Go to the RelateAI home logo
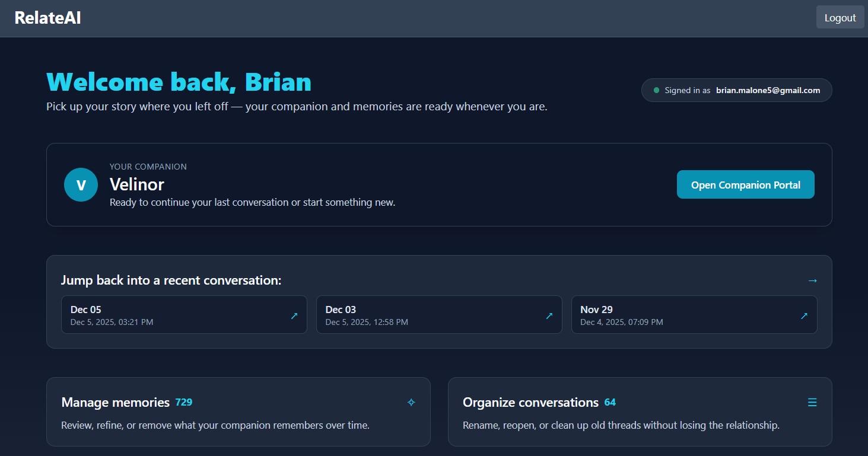Screen dimensions: 868x456 tap(47, 18)
